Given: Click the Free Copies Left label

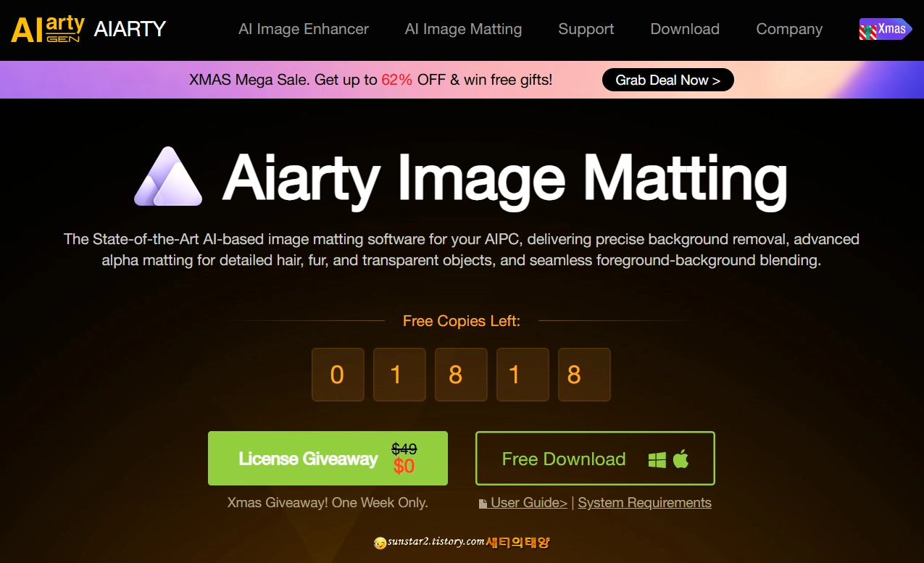Looking at the screenshot, I should coord(462,320).
